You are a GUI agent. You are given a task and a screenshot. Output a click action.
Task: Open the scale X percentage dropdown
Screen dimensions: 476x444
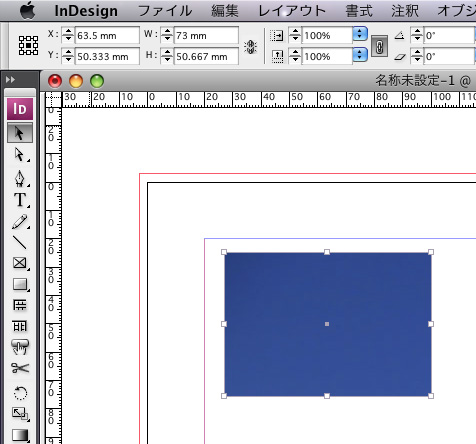[360, 34]
